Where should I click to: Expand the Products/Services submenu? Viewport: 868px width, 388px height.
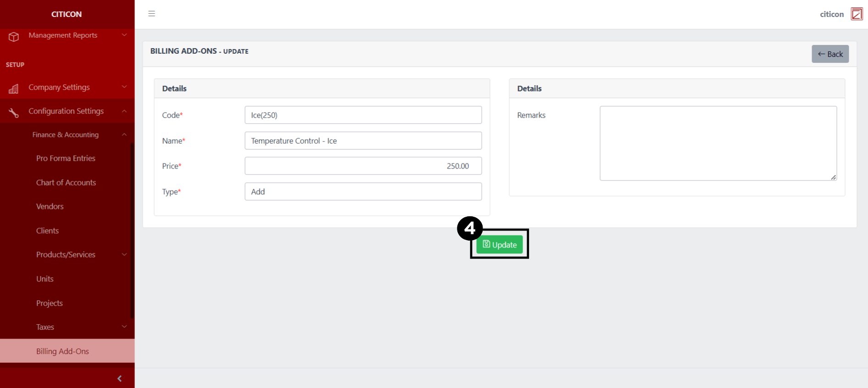[124, 254]
